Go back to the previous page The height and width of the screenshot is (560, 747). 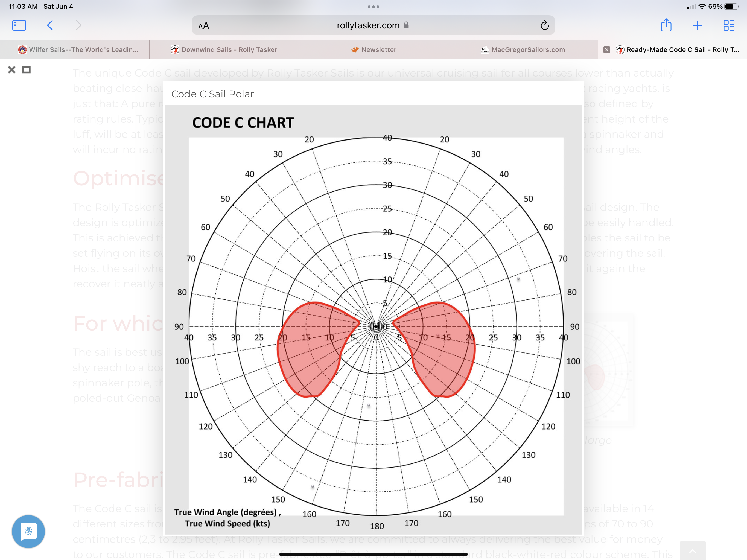click(50, 25)
